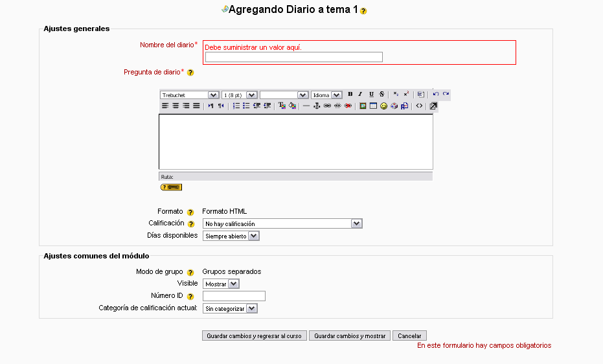Center align the text
Image resolution: width=603 pixels, height=364 pixels.
pos(176,106)
